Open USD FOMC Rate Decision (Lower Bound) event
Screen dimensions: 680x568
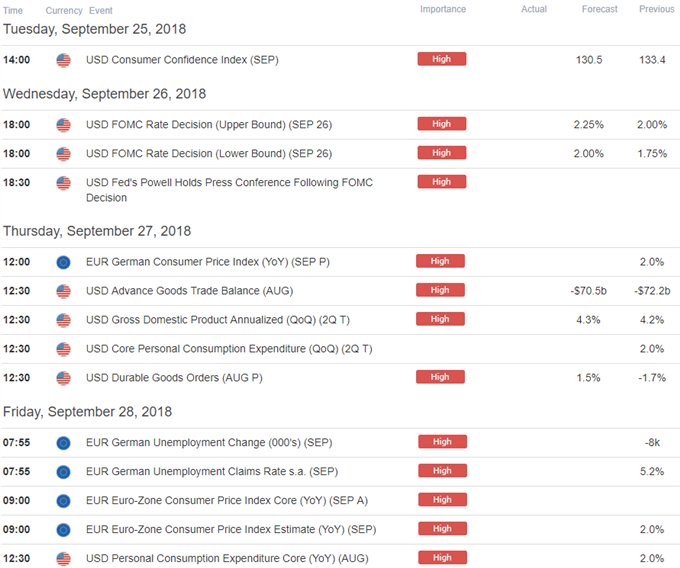[x=209, y=154]
